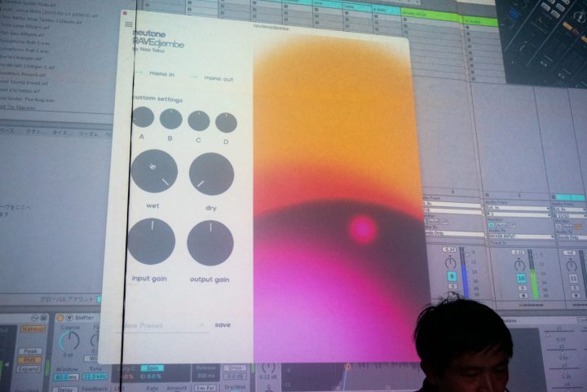Set track 10 monitor to In
Image resolution: width=587 pixels, height=392 pixels.
(x=492, y=225)
